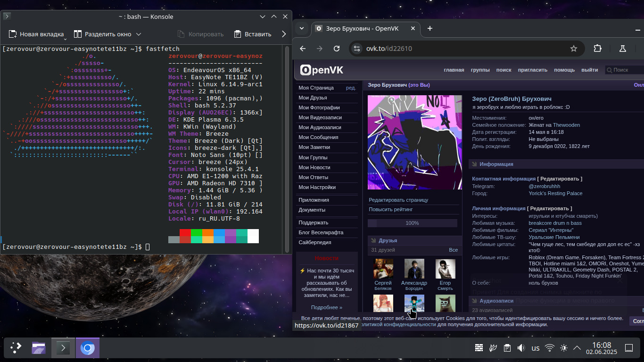Expand Konsole toolbar overflow chevron
This screenshot has height=362, width=644.
click(284, 34)
